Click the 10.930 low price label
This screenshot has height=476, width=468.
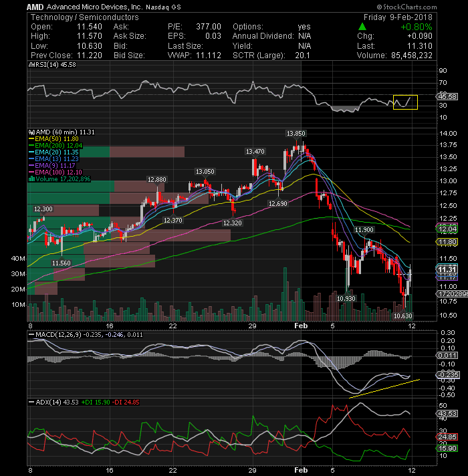[346, 298]
